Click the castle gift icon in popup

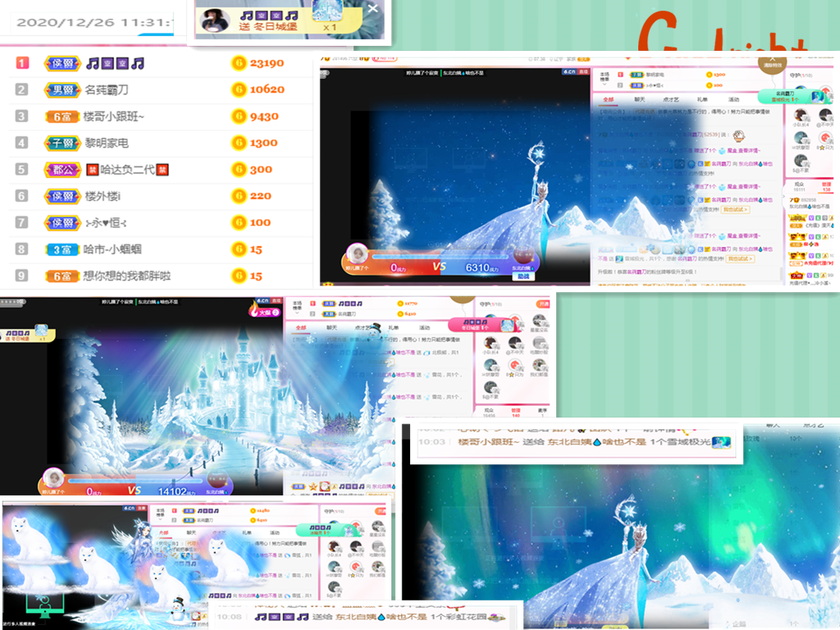click(326, 11)
